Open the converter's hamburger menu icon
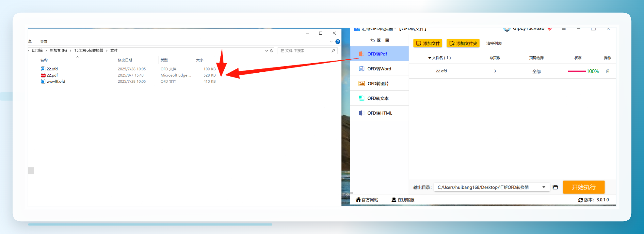The height and width of the screenshot is (234, 644). click(x=564, y=29)
